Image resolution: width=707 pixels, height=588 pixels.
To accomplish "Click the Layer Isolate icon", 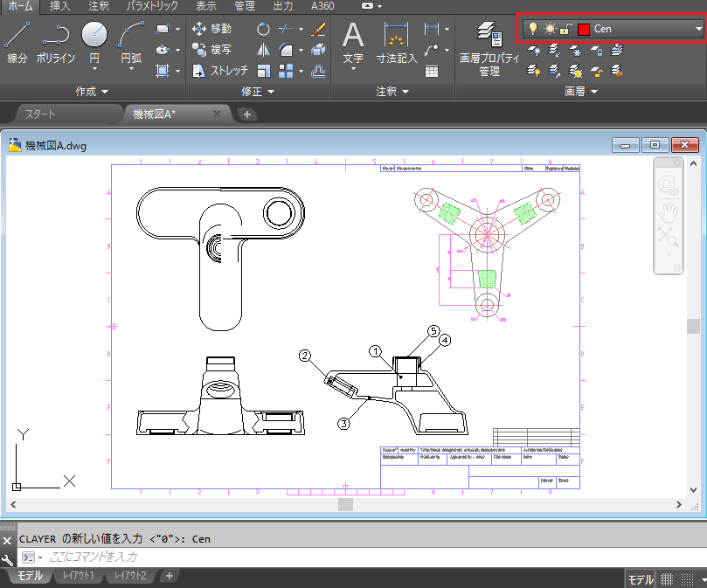I will coord(555,50).
